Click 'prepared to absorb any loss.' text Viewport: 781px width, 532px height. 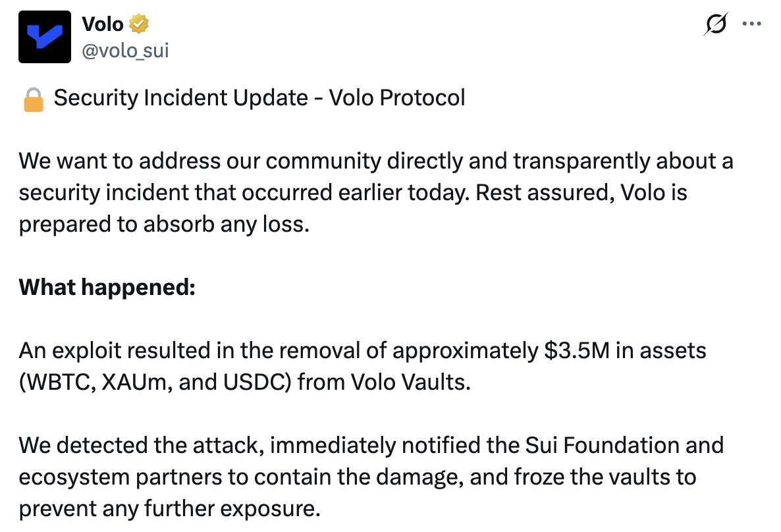[x=163, y=225]
